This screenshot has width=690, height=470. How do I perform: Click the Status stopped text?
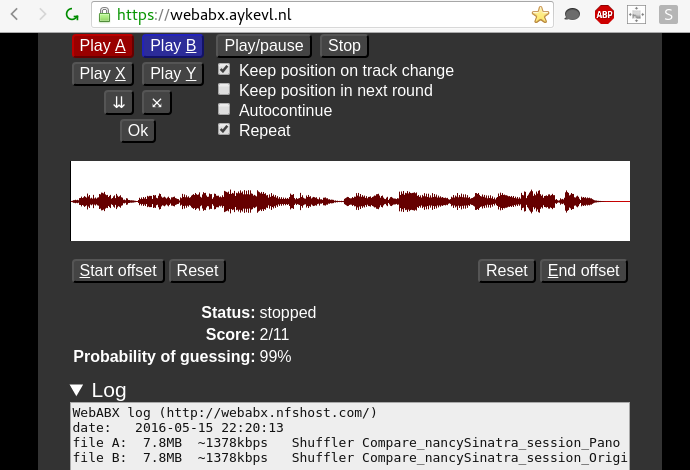[x=259, y=312]
